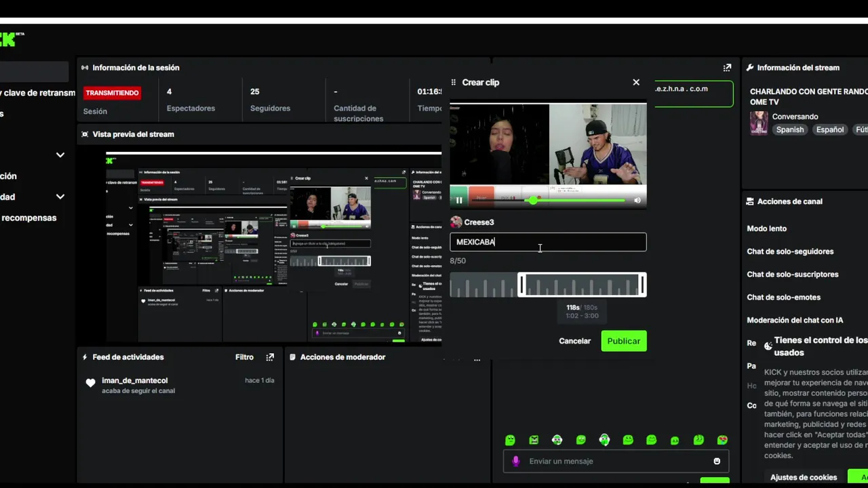Viewport: 868px width, 488px height.
Task: Click the clip video progress slider knob
Action: tap(534, 200)
